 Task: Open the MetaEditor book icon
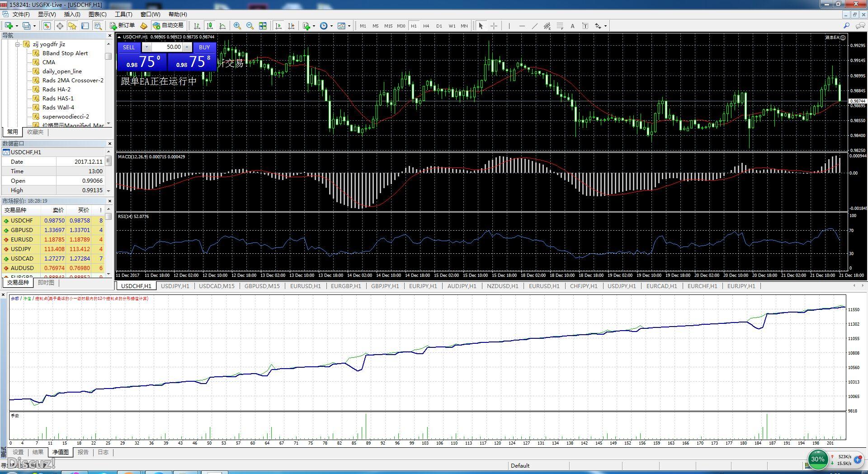click(143, 26)
